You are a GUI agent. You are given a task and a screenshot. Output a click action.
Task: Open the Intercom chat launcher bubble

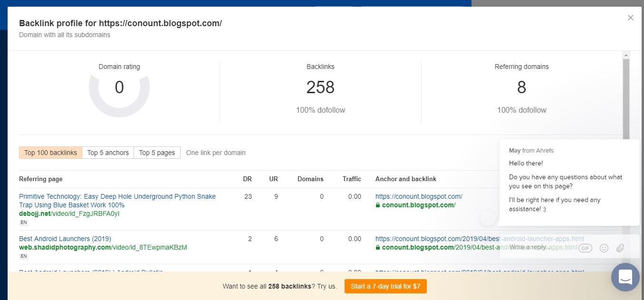point(625,277)
